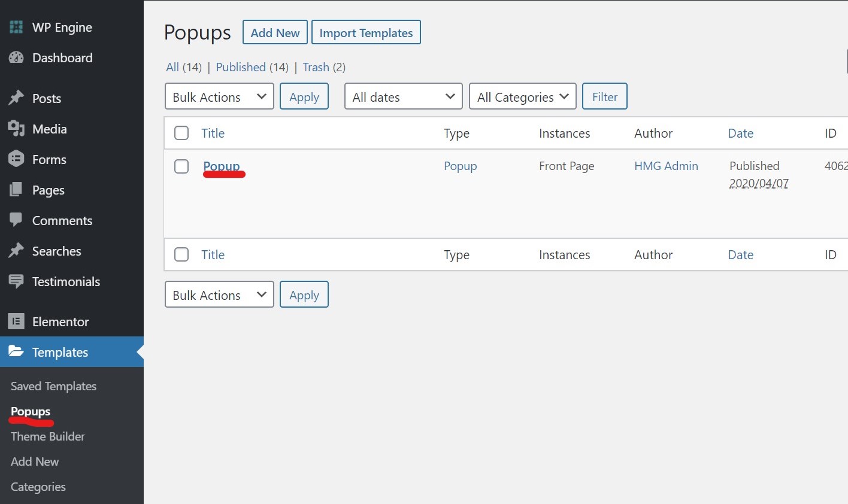Image resolution: width=848 pixels, height=504 pixels.
Task: Click the WP Engine logo icon
Action: [16, 27]
